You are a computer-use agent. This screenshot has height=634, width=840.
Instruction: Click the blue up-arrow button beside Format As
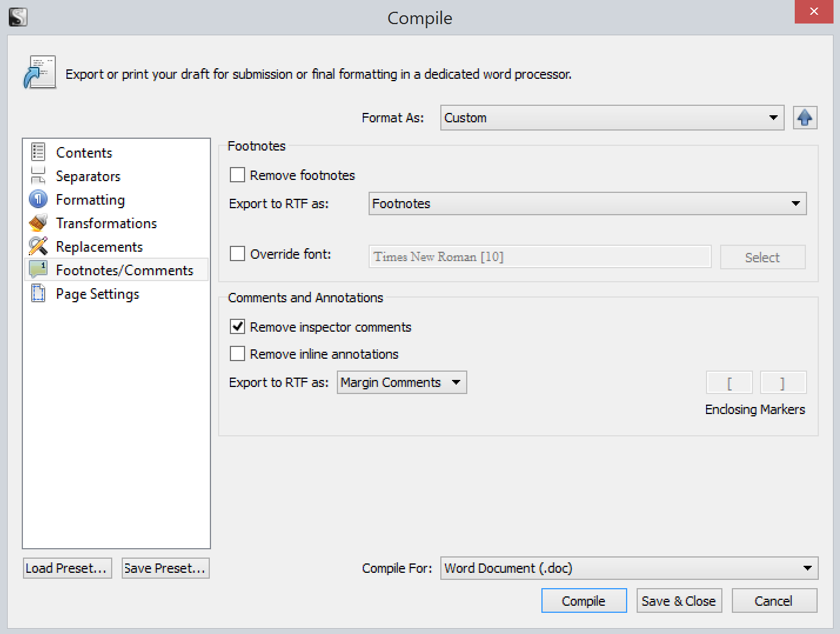[805, 118]
